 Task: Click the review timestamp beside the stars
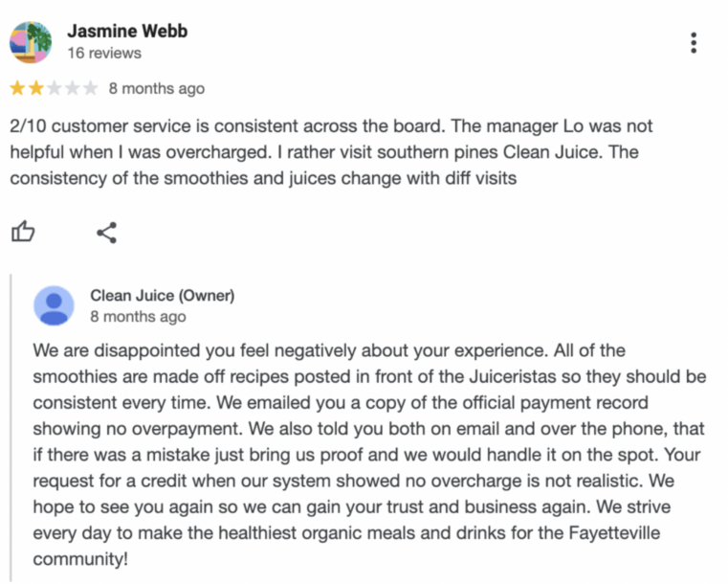click(x=157, y=89)
